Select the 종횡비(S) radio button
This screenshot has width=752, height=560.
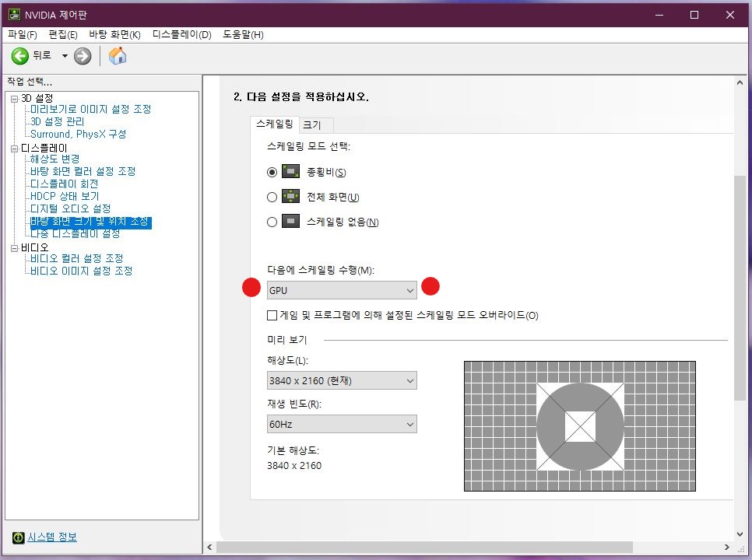click(272, 172)
